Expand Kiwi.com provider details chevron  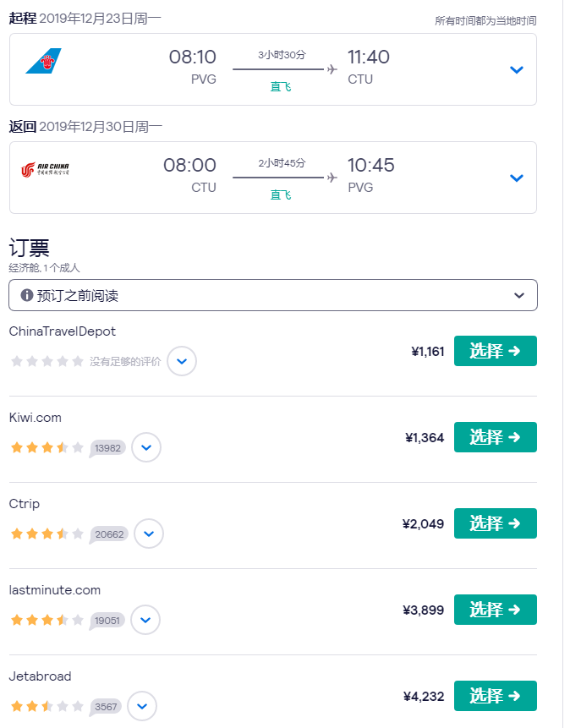pos(146,447)
